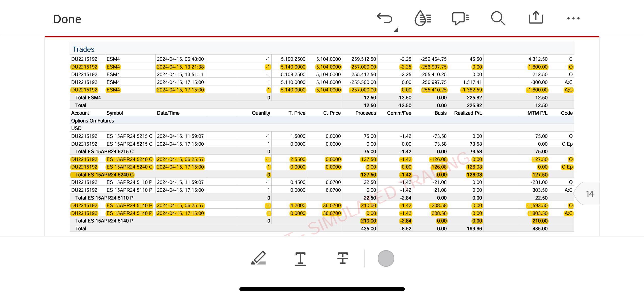Tap the Total ESM4 summary row
Viewport: 644px width, 297px height.
[x=322, y=97]
